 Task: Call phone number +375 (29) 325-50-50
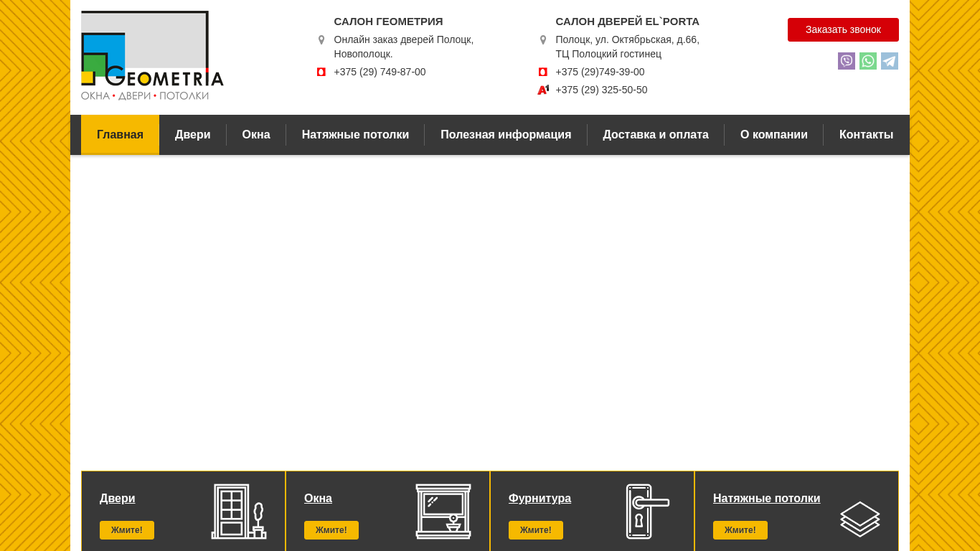coord(601,90)
